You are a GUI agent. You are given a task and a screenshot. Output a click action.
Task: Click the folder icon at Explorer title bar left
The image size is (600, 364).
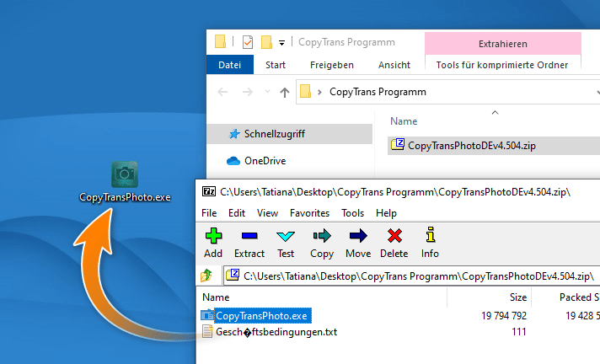coord(221,41)
